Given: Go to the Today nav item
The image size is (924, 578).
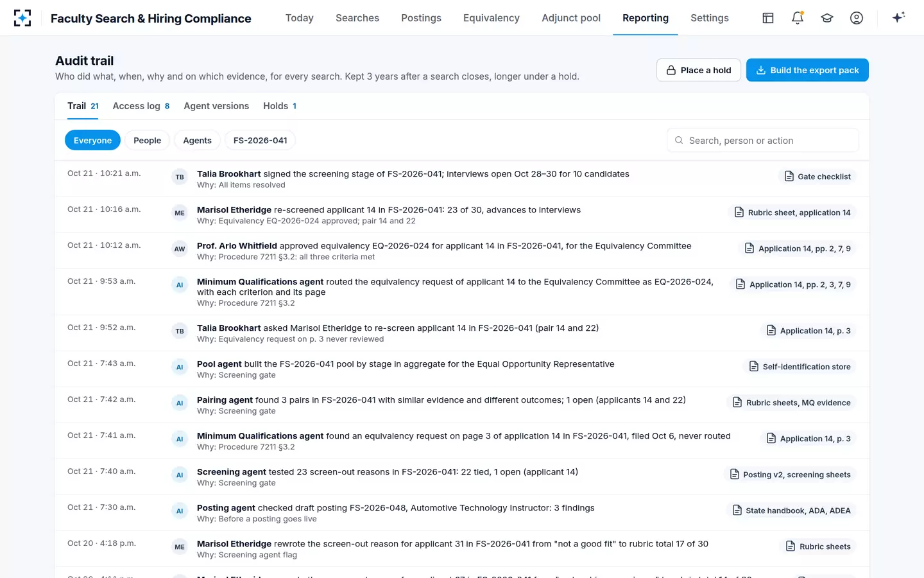Looking at the screenshot, I should pyautogui.click(x=300, y=18).
